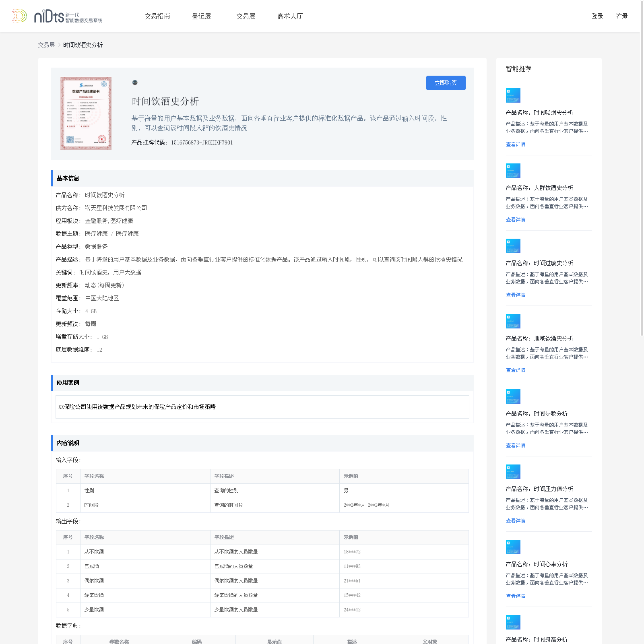Go to the 登记层 menu item
644x644 pixels.
coord(202,16)
